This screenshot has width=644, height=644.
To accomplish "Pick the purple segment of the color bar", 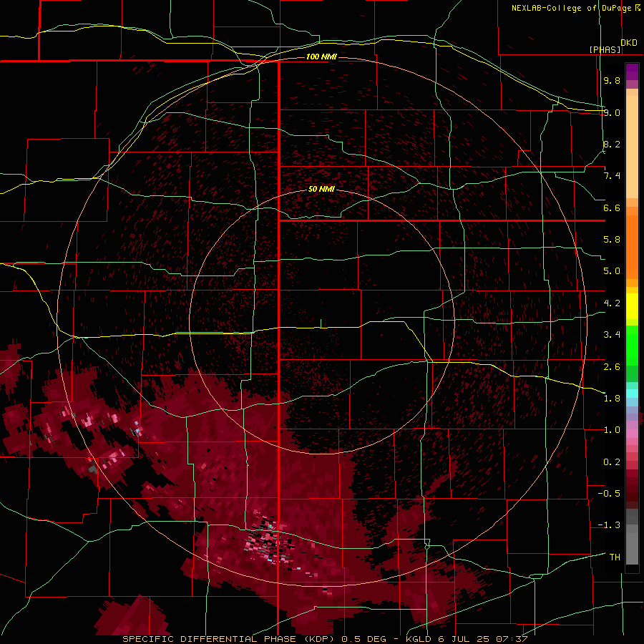I will pos(632,72).
